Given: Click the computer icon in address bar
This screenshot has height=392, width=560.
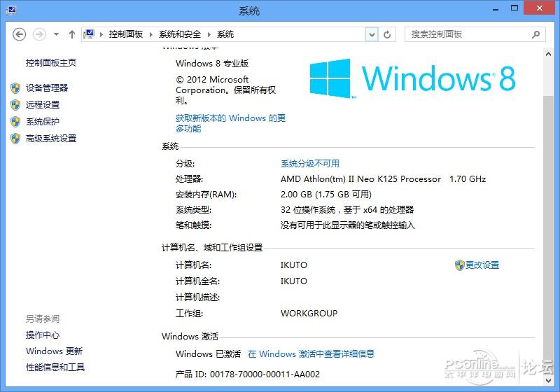Looking at the screenshot, I should click(x=89, y=34).
